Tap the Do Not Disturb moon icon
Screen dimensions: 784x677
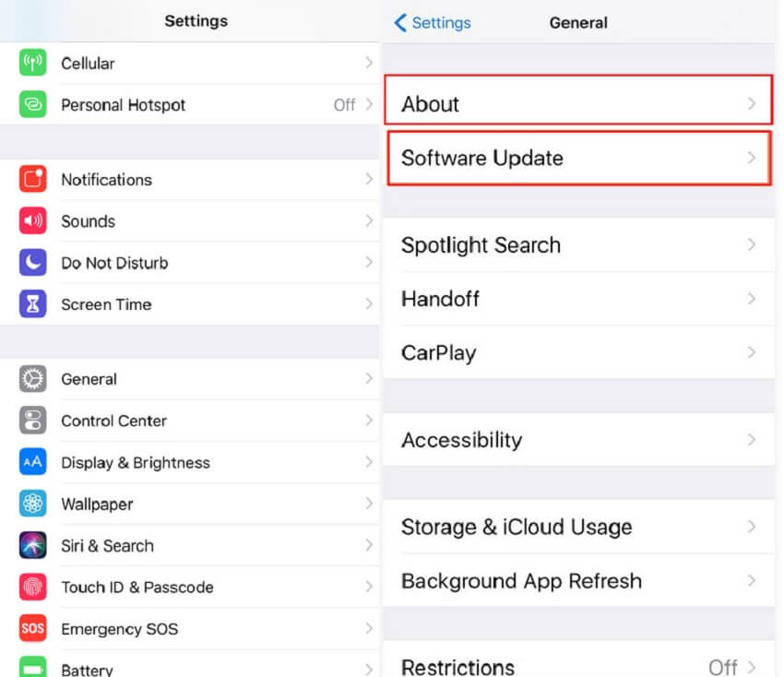click(32, 263)
